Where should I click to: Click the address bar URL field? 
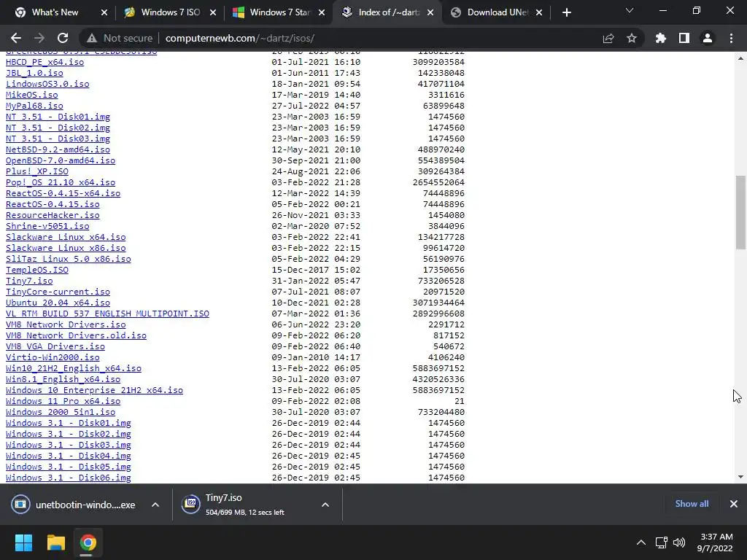pos(239,38)
